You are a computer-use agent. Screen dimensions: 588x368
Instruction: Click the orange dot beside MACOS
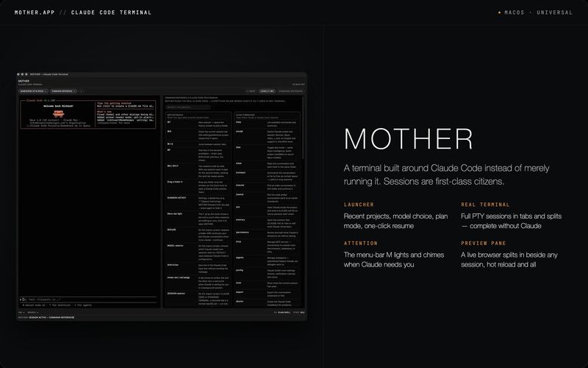pyautogui.click(x=500, y=13)
